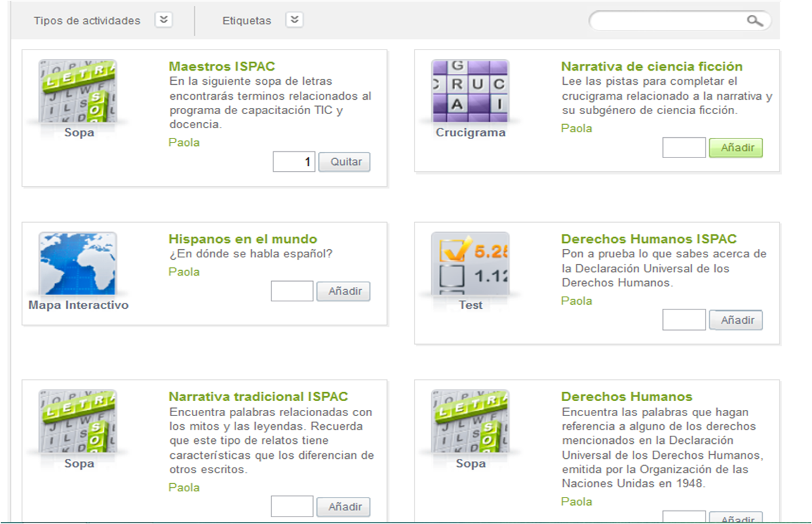Open the Narrativa de ciencia ficción link

(x=654, y=67)
